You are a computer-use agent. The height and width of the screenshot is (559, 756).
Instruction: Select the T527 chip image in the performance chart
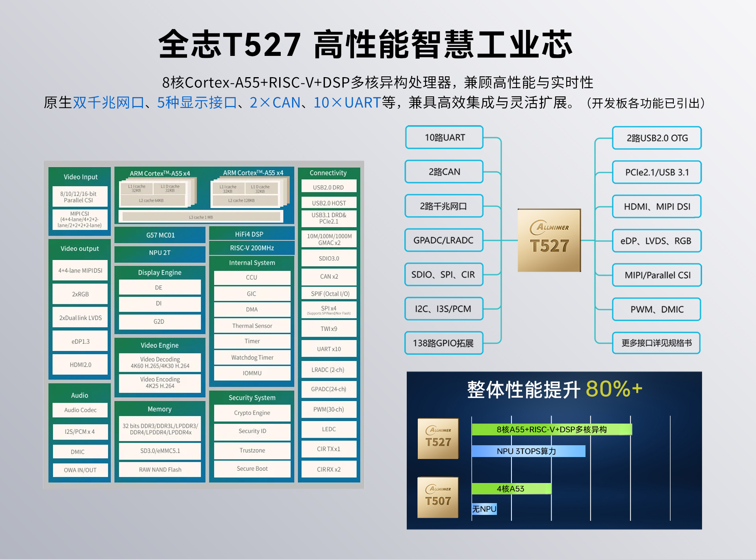tap(438, 439)
